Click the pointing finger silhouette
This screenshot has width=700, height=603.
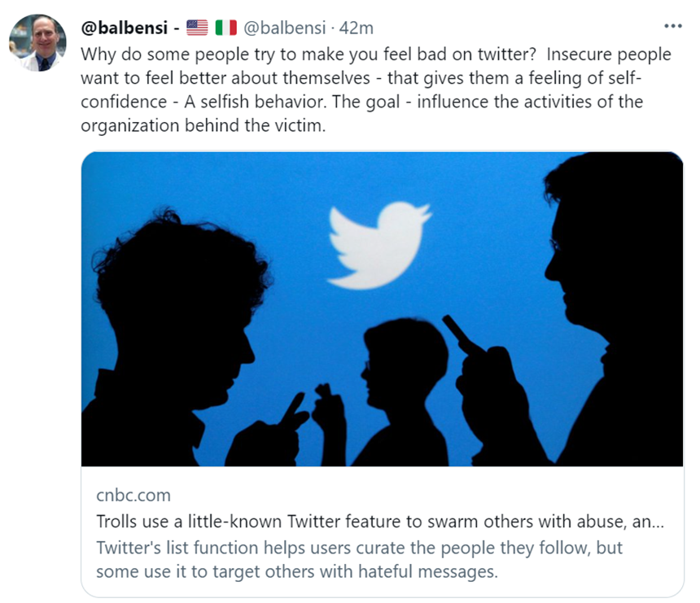click(294, 409)
